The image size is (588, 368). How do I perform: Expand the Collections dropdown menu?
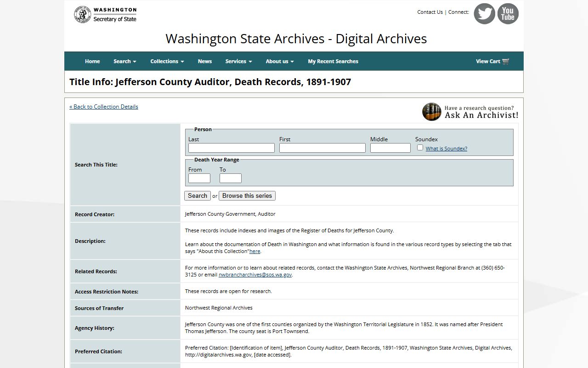coord(167,61)
